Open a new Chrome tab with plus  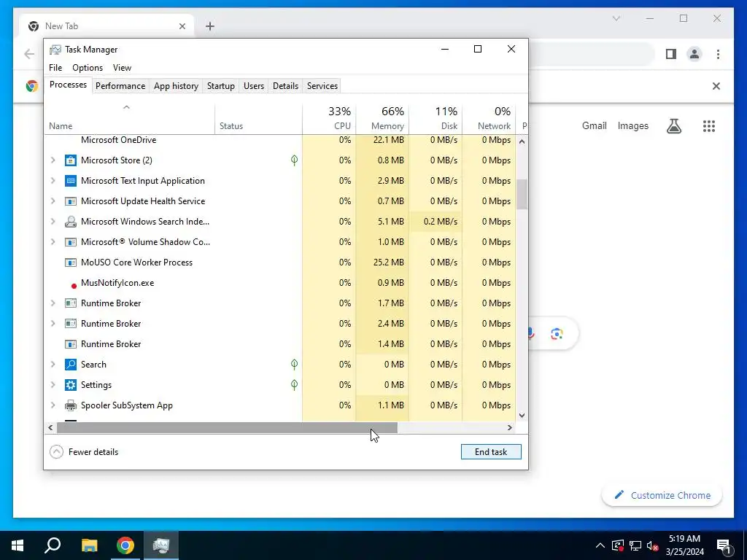pyautogui.click(x=210, y=26)
